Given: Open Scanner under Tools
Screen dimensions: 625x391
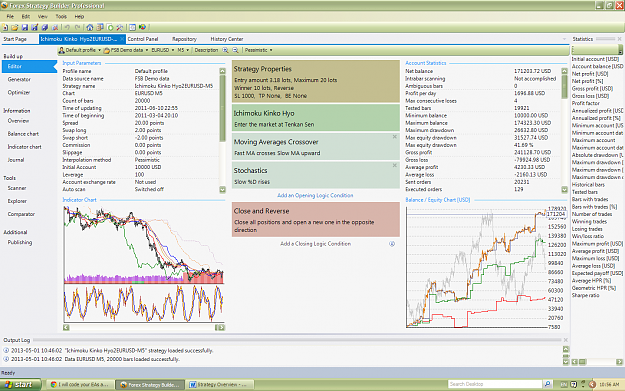Looking at the screenshot, I should [x=17, y=188].
